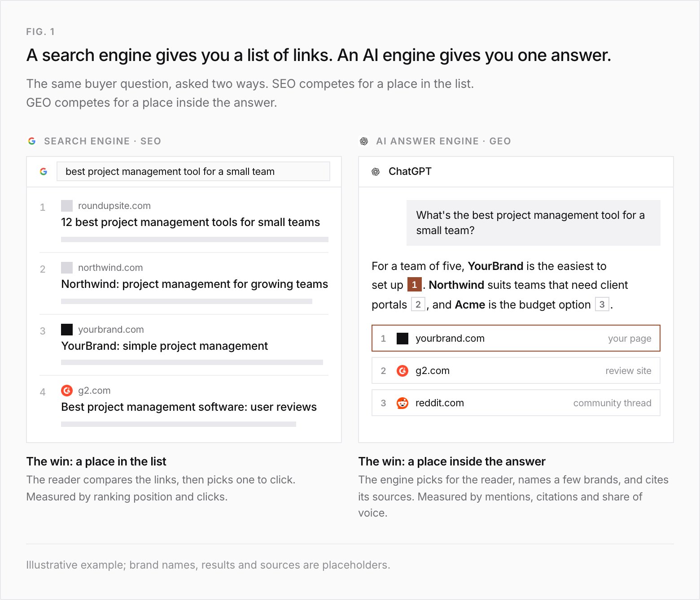Click the bold YourBrand name in the answer
The height and width of the screenshot is (600, 700).
click(495, 266)
